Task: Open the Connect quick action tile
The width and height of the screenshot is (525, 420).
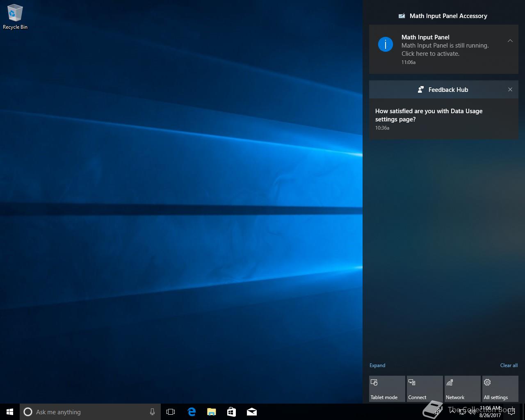Action: 425,389
